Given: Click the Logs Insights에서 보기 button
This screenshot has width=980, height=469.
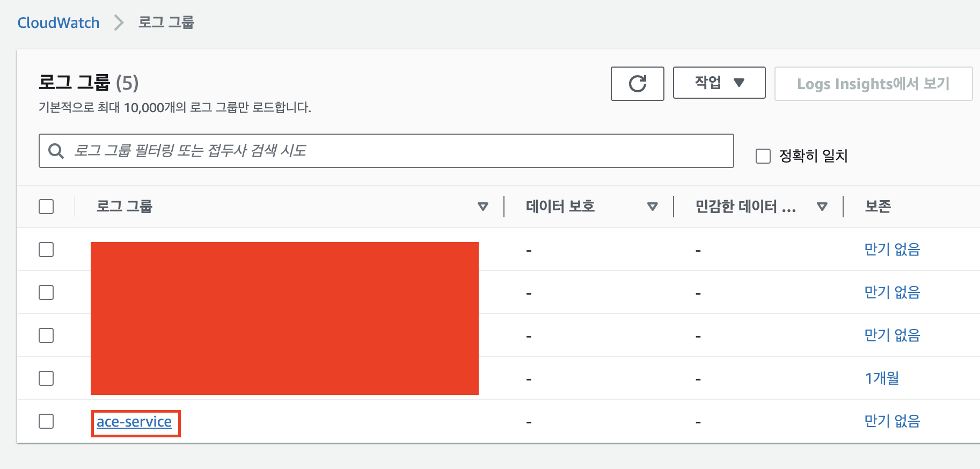Looking at the screenshot, I should 873,84.
